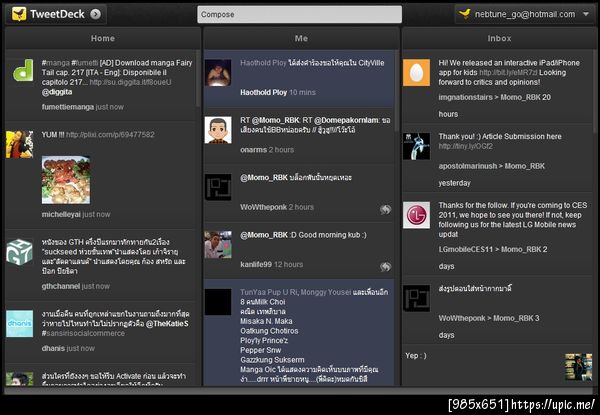
Task: Open the plixi.com/p/69477582 link
Action: click(110, 135)
